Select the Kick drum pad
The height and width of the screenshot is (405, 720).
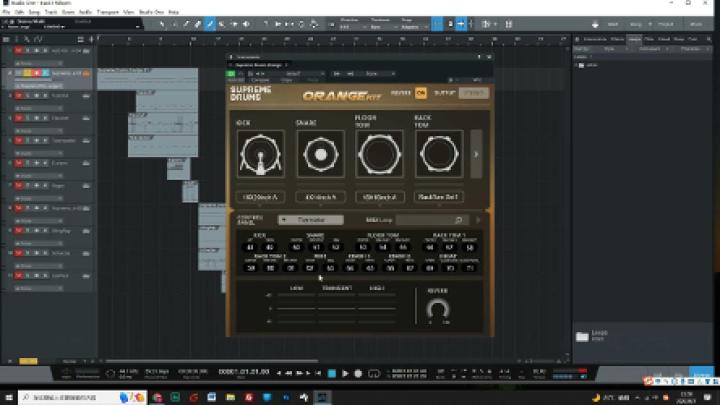click(x=260, y=154)
